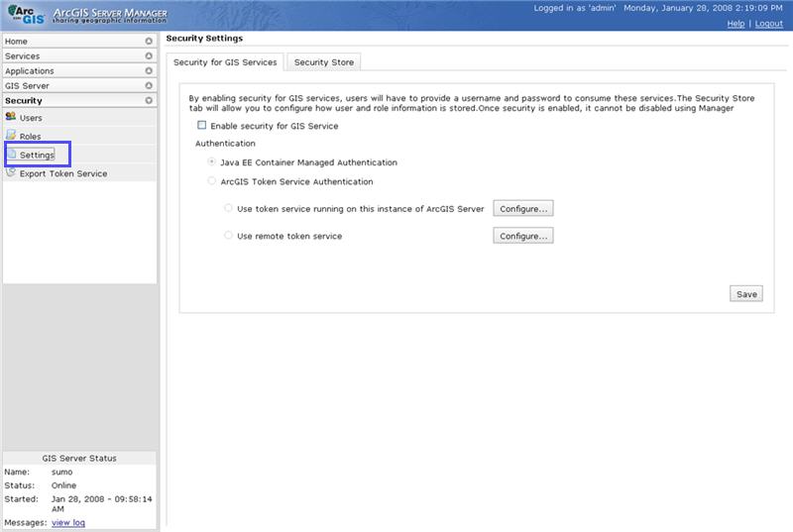Viewport: 793px width, 532px height.
Task: Expand the Applications sidebar section
Action: [149, 71]
